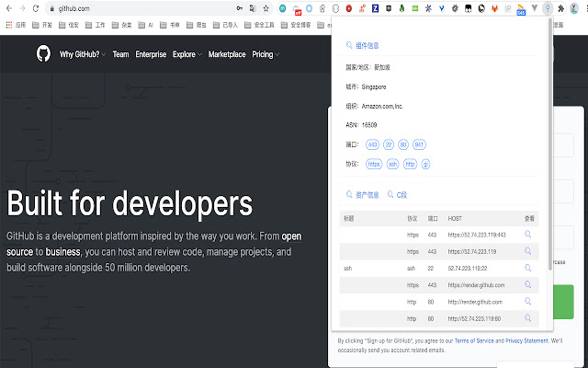The image size is (588, 368).
Task: Switch to the C段 tab
Action: click(x=398, y=195)
